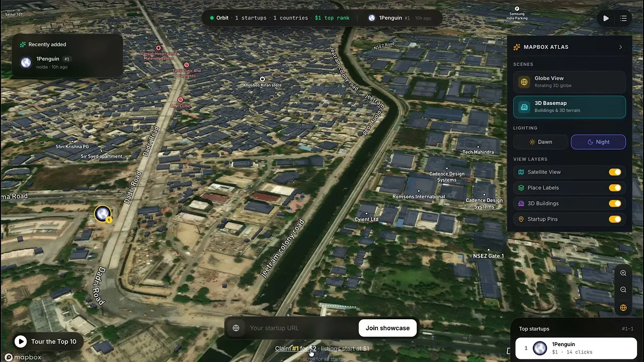Viewport: 644px width, 362px height.
Task: Toggle the Startup Pins switch
Action: [x=615, y=219]
